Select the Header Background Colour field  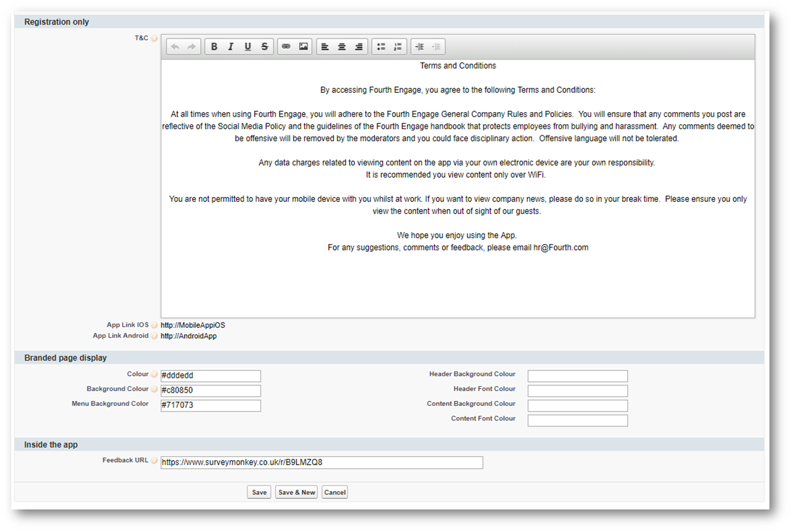[577, 376]
